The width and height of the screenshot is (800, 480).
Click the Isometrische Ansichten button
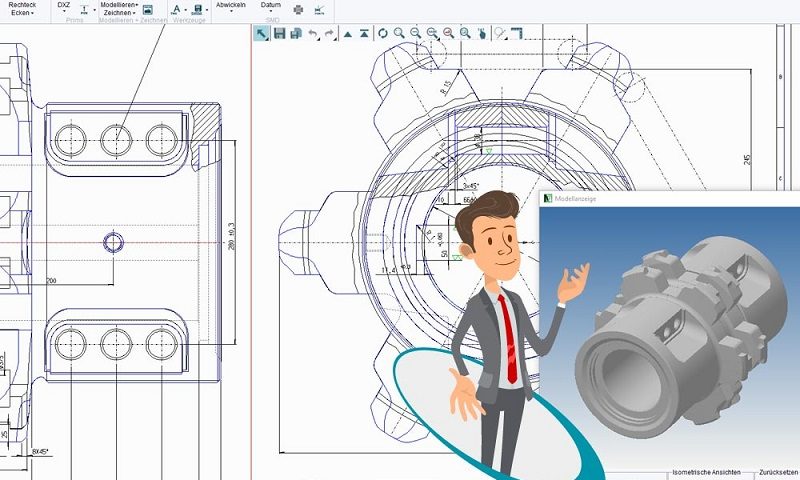point(706,473)
